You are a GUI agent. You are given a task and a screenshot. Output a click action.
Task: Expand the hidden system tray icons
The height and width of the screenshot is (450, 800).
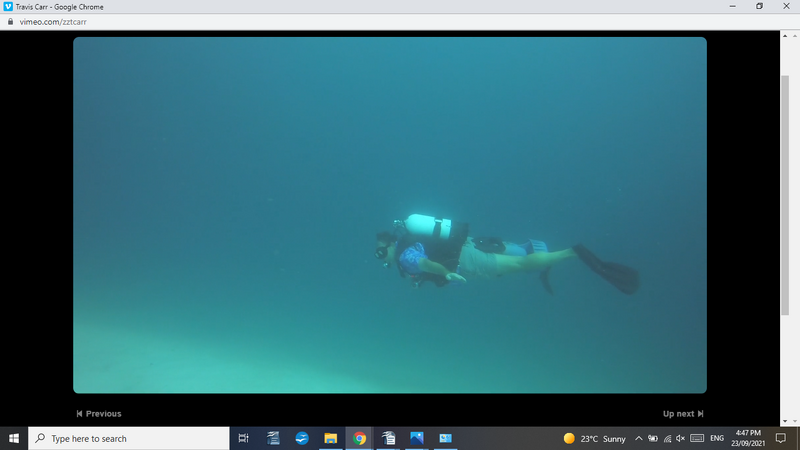(639, 438)
